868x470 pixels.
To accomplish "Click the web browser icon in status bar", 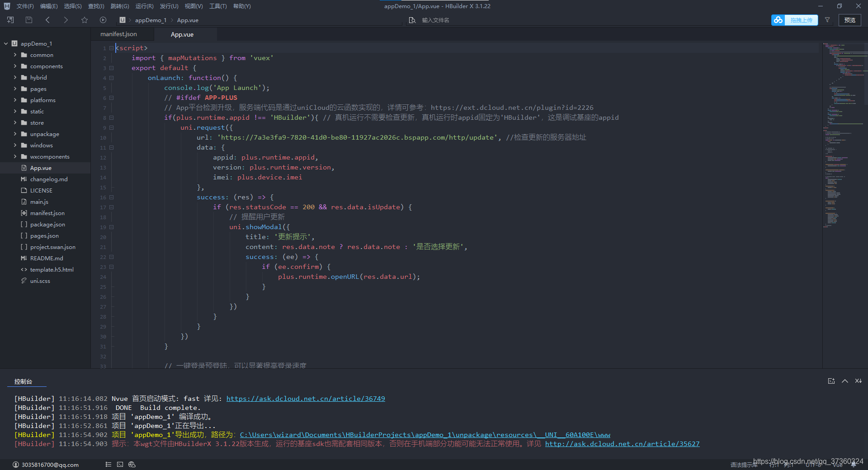I will [x=132, y=464].
